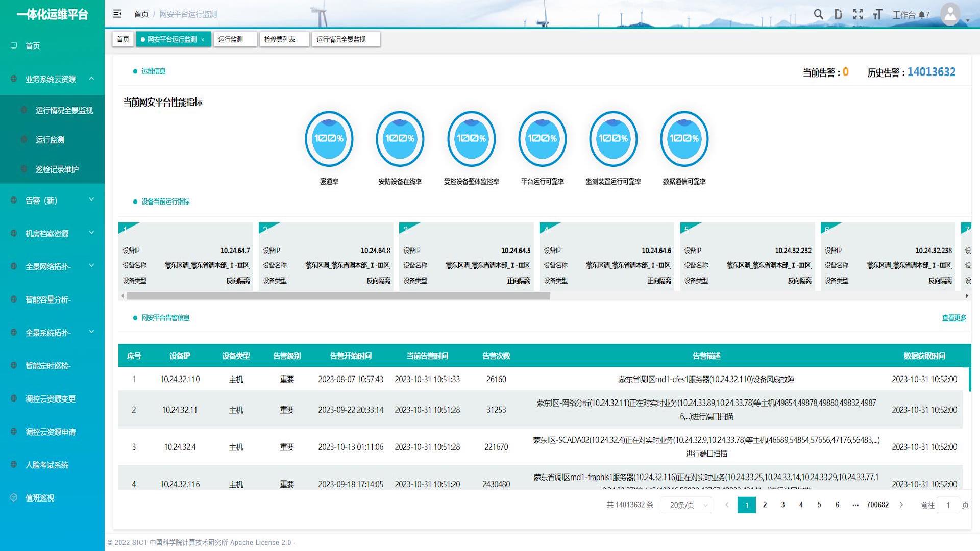Open the 20条/页 page size dropdown
The width and height of the screenshot is (980, 551).
point(687,505)
